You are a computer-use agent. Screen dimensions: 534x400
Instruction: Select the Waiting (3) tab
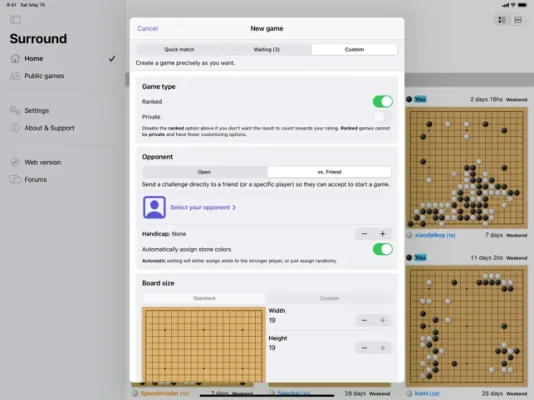click(x=267, y=49)
